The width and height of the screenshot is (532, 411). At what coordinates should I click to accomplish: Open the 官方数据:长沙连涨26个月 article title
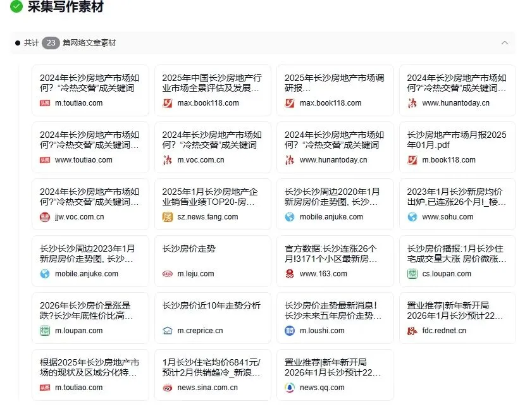click(331, 254)
